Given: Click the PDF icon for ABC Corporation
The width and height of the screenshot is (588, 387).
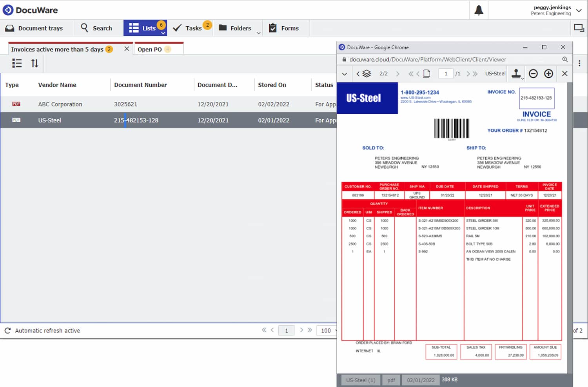Looking at the screenshot, I should tap(16, 104).
